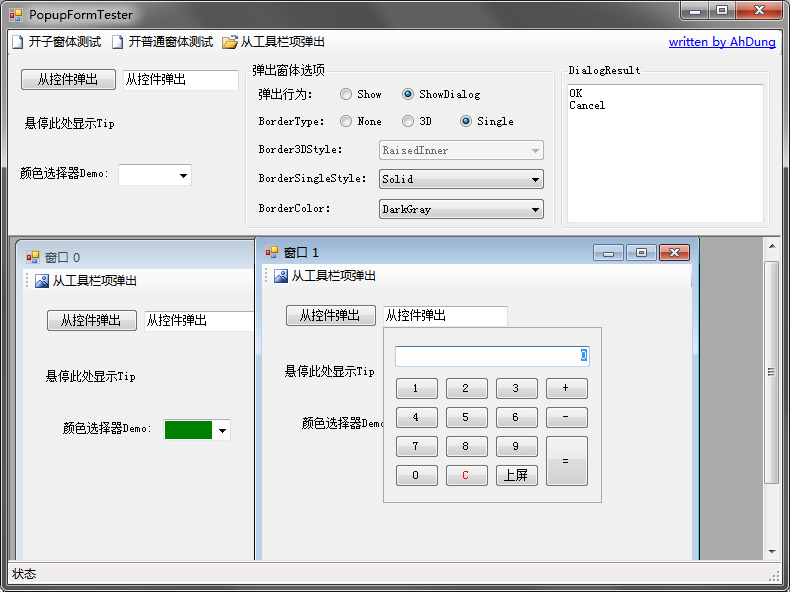Click Cancel entry in DialogResult list
The image size is (790, 592).
tap(587, 105)
